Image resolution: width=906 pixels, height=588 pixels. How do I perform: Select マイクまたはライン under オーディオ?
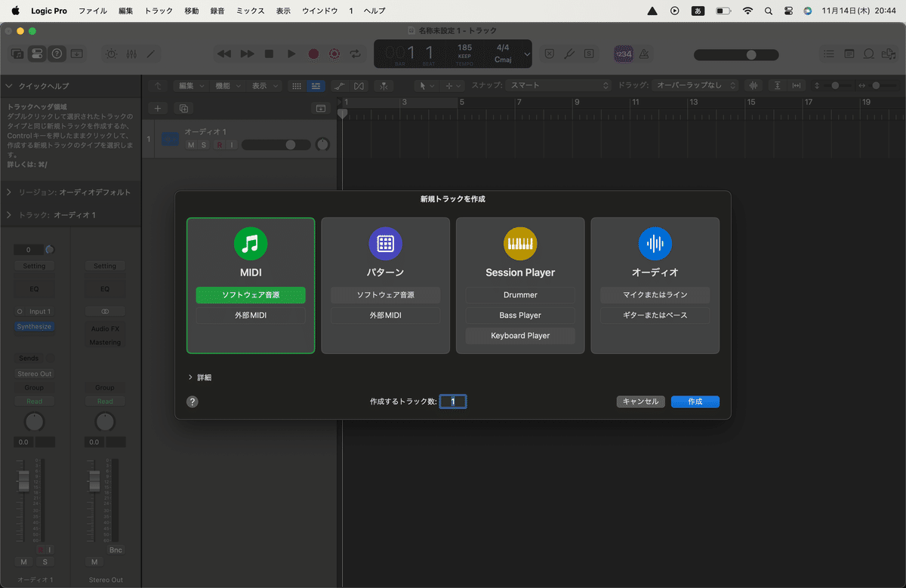(x=655, y=295)
